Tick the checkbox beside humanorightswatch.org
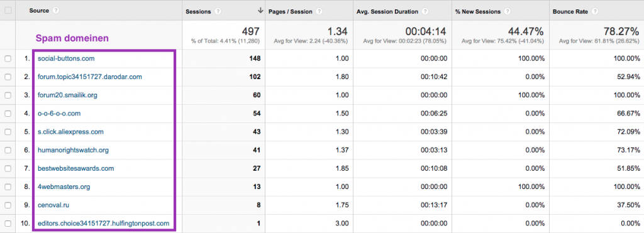This screenshot has height=233, width=644. 8,150
